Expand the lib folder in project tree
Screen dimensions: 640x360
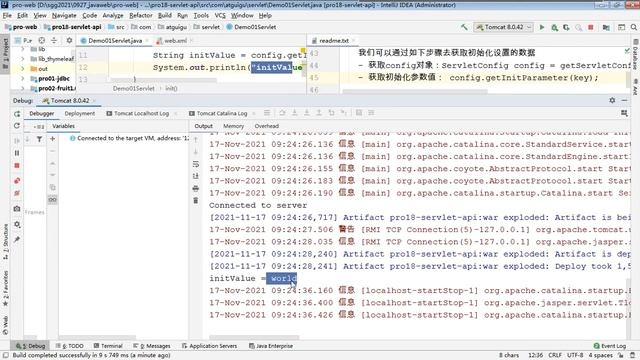22,49
